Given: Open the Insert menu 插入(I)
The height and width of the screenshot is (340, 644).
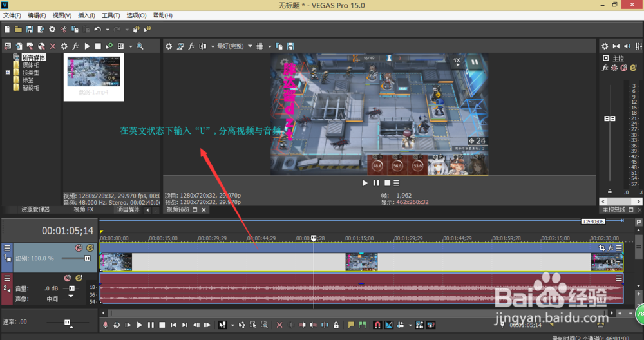Looking at the screenshot, I should click(x=86, y=15).
